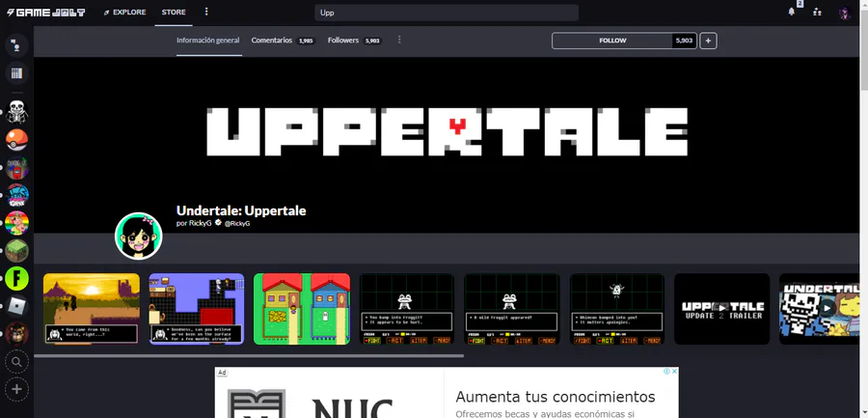This screenshot has height=418, width=868.
Task: Open the Friday Night Funkin community
Action: click(x=16, y=195)
